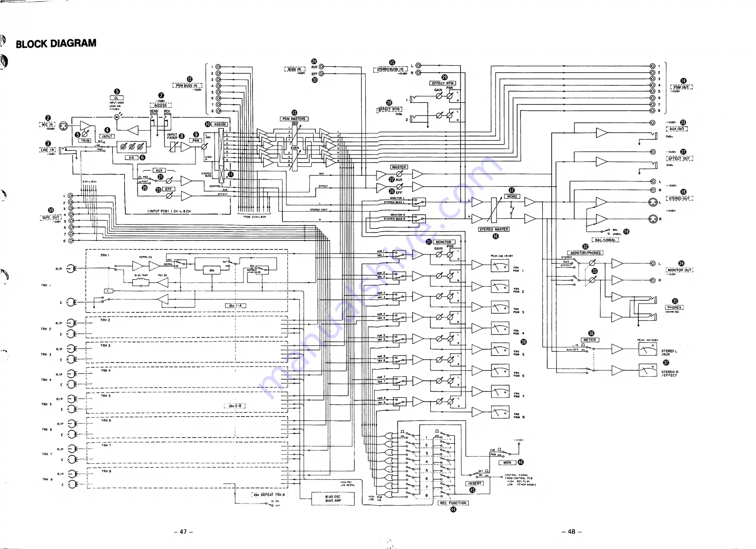Screen dimensions: 756x549
Task: Click the MIC IN XLR connector symbol
Action: click(x=64, y=126)
